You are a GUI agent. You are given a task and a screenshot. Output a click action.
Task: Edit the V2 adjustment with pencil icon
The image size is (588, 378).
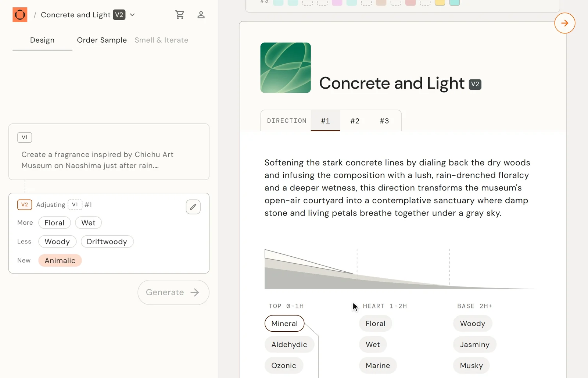coord(193,207)
